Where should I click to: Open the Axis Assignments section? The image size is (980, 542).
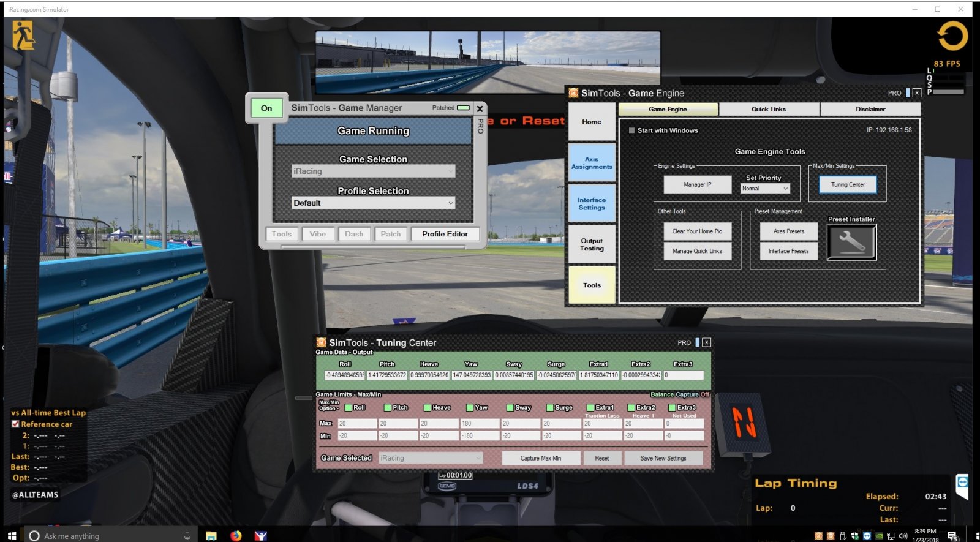coord(592,163)
